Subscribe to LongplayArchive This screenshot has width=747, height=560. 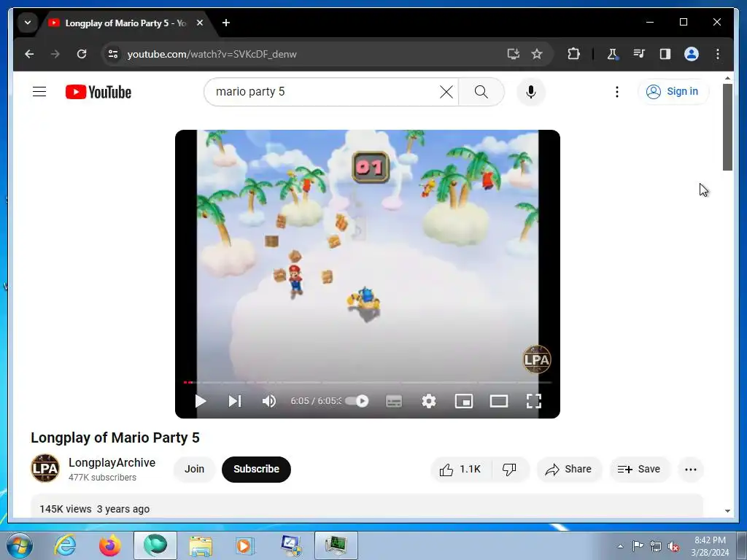[256, 469]
